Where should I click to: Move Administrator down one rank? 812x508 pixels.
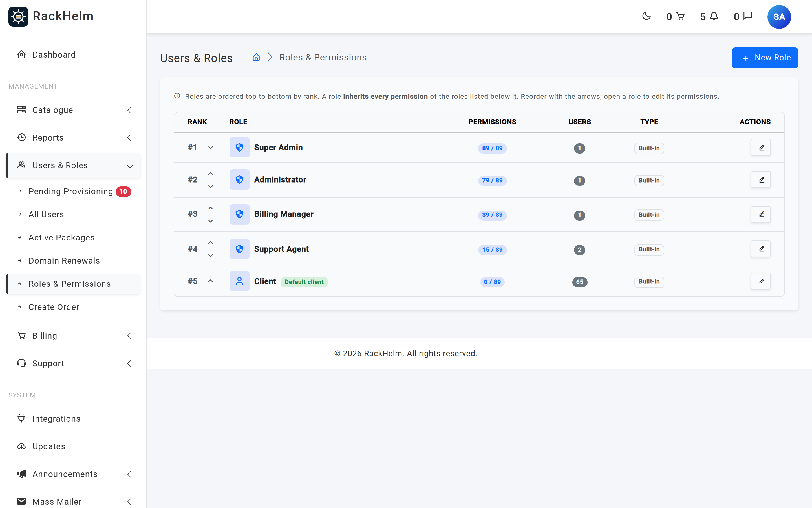(x=210, y=187)
